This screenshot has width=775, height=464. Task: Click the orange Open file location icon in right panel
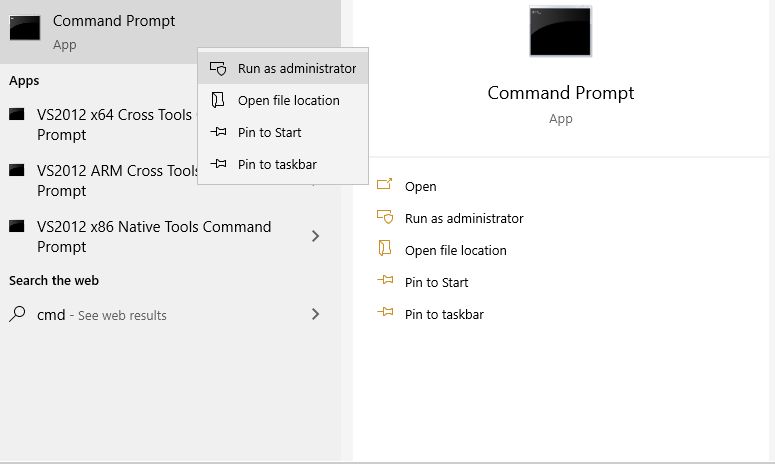pos(385,250)
